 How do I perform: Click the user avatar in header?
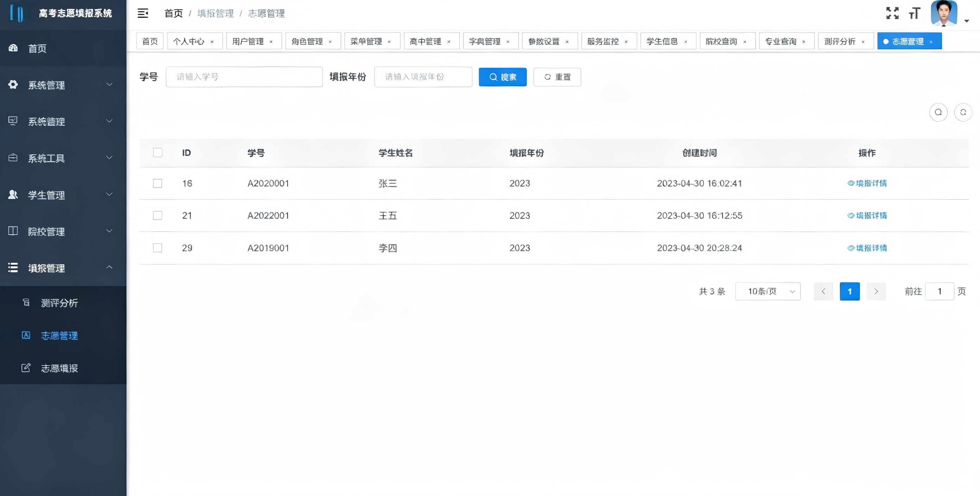point(944,13)
